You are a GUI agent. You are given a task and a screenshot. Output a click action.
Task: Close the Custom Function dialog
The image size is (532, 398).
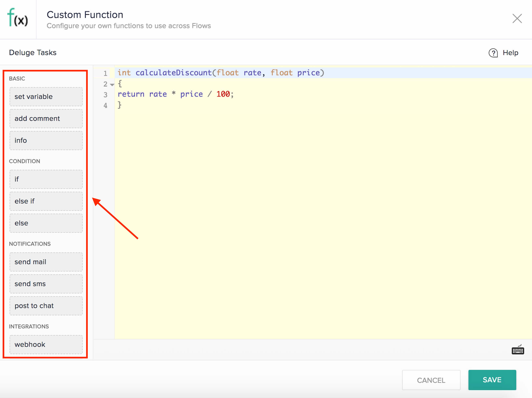coord(517,18)
